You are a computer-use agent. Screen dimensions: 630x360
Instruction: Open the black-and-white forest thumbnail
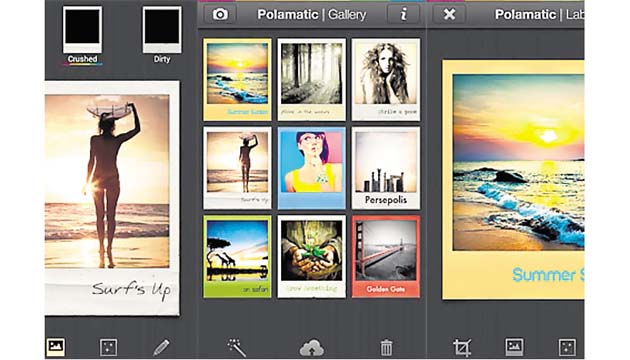click(312, 80)
